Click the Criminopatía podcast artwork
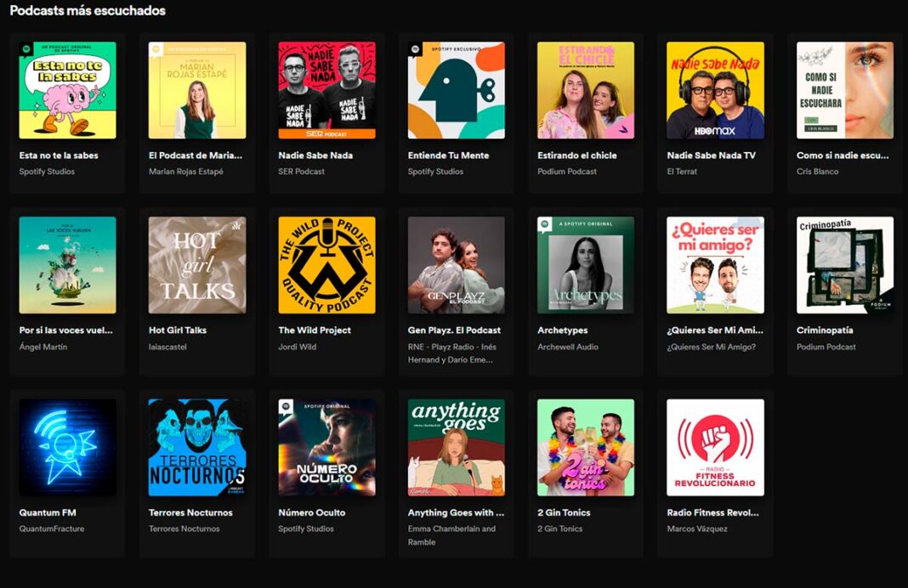The height and width of the screenshot is (588, 908). tap(844, 265)
